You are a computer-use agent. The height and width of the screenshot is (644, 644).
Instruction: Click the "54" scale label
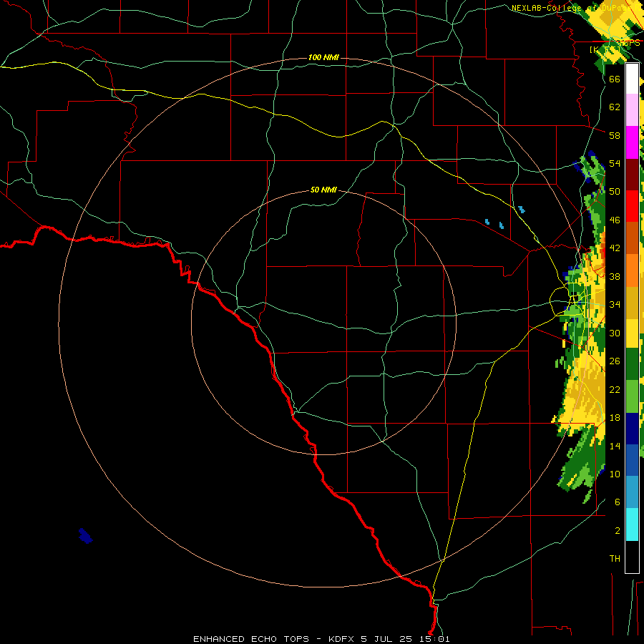[615, 163]
